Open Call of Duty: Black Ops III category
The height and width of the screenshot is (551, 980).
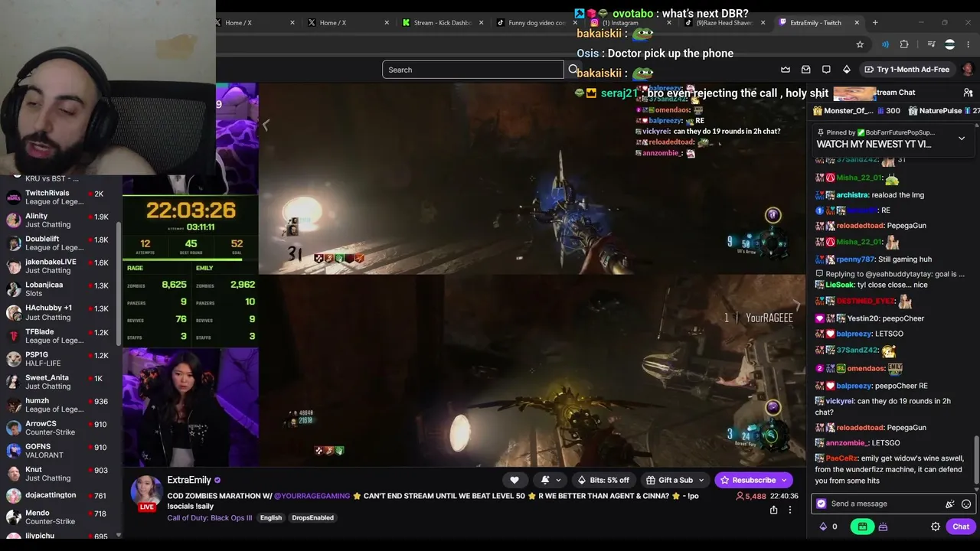click(210, 518)
